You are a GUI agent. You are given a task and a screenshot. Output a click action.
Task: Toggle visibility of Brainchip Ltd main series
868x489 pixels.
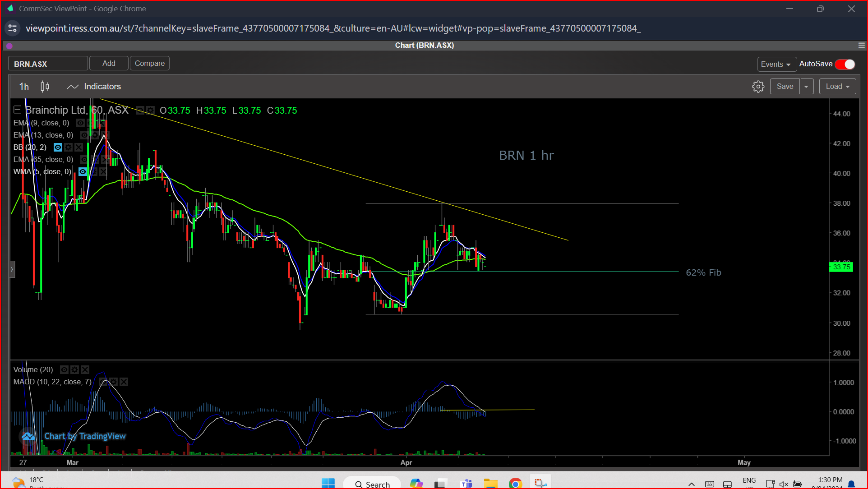click(x=140, y=110)
